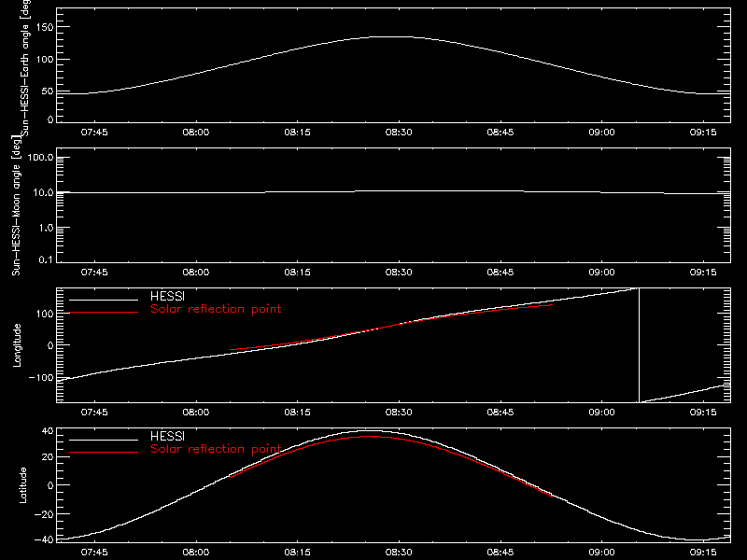
Task: Click HESSI legend text in Latitude plot
Action: pyautogui.click(x=167, y=436)
